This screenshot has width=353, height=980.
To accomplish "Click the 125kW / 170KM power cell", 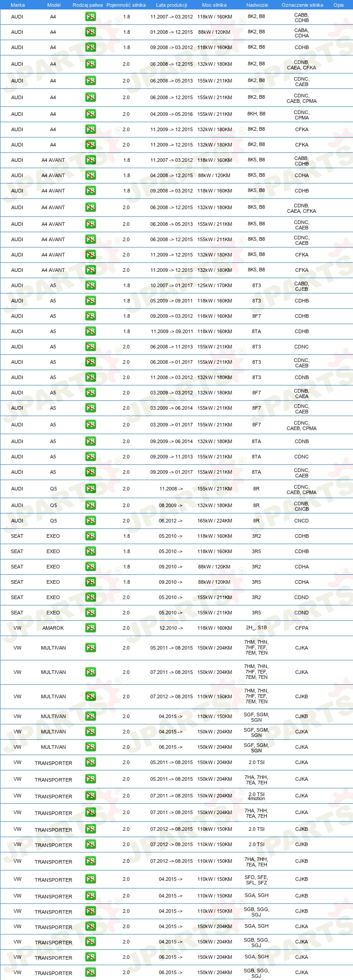I will coord(215,285).
